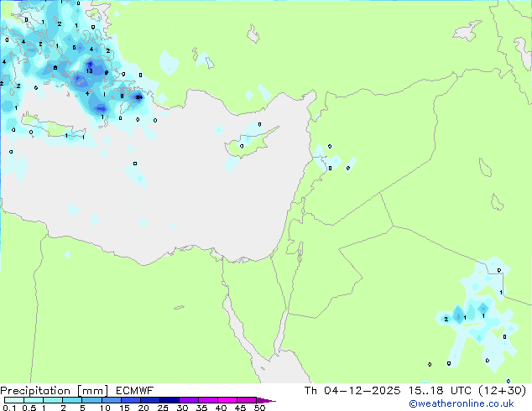The image size is (532, 411).
Task: Open the weatheronline.co.uk link
Action: [462, 404]
